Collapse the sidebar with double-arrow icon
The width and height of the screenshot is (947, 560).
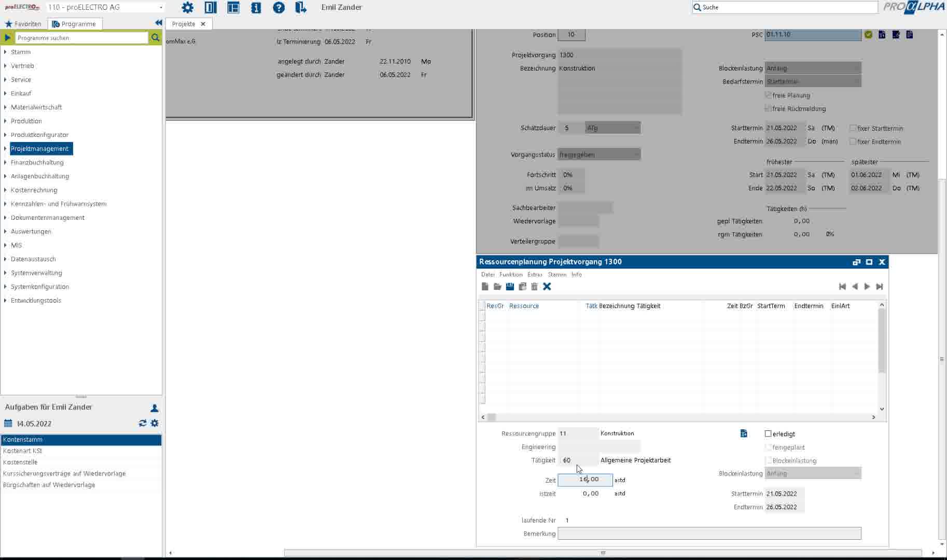coord(158,23)
